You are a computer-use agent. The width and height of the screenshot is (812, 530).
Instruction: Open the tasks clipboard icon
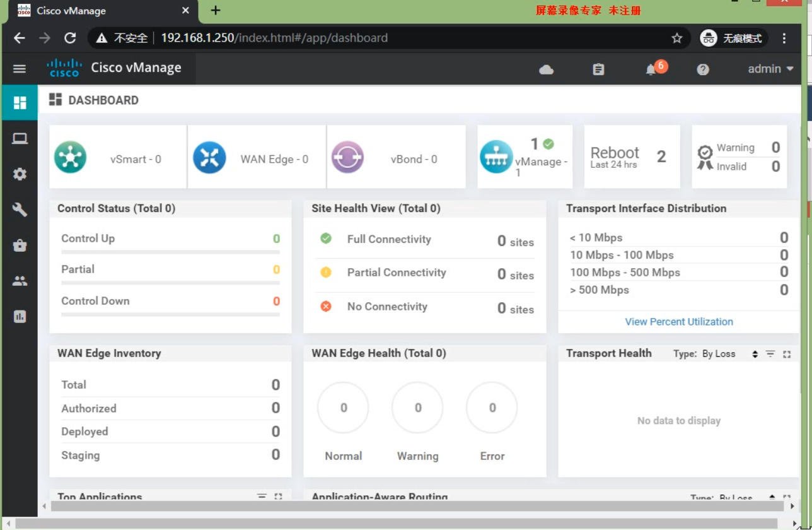click(598, 69)
